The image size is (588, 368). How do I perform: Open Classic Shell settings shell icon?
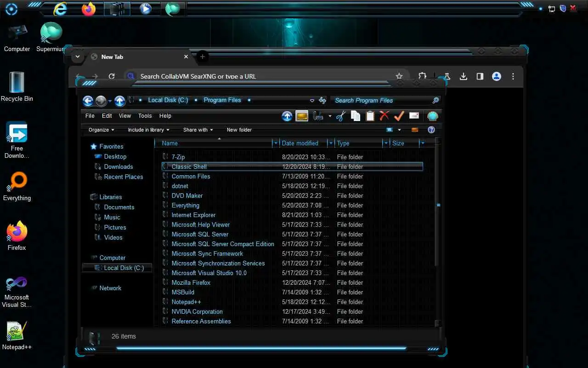[432, 116]
